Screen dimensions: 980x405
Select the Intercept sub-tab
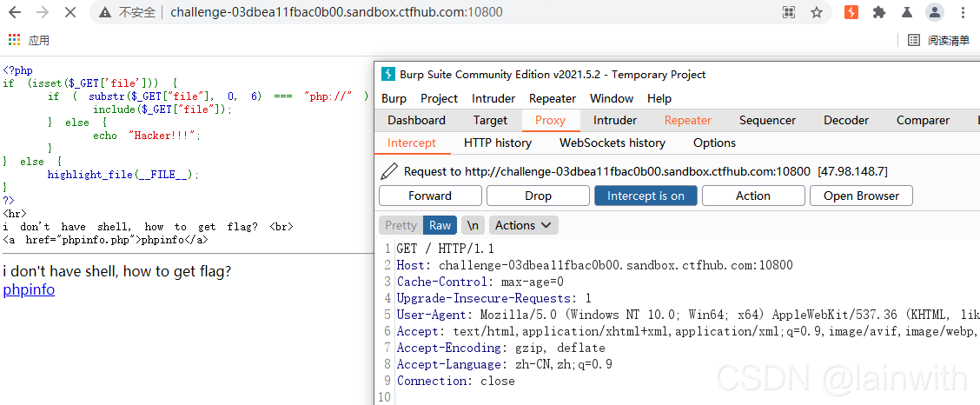click(x=412, y=143)
